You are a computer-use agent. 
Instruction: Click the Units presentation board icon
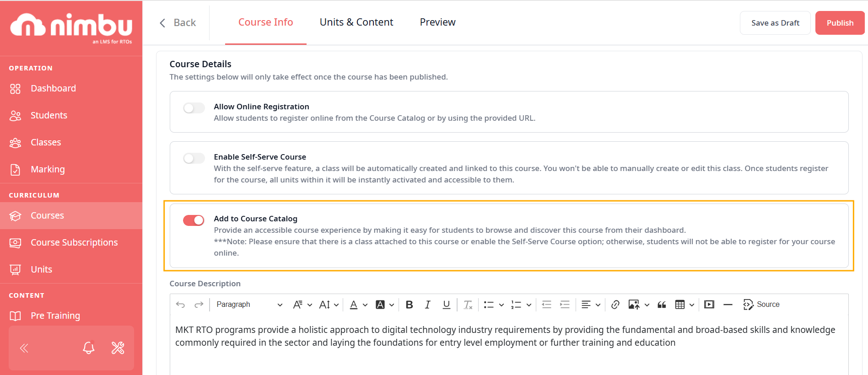click(x=15, y=270)
